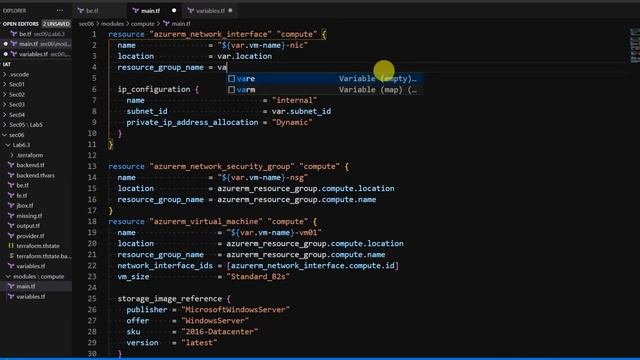This screenshot has height=360, width=640.
Task: Click unsaved dot on main.tf tab
Action: (174, 11)
